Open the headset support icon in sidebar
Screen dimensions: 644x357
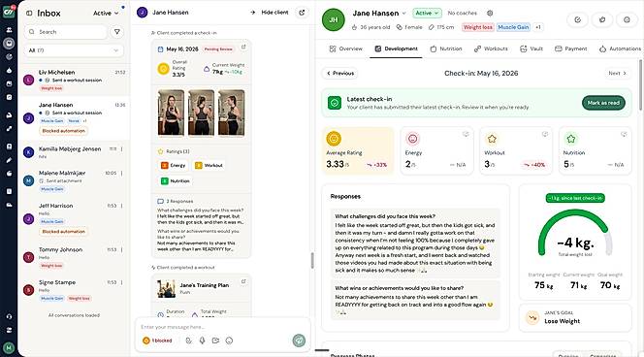pyautogui.click(x=9, y=316)
